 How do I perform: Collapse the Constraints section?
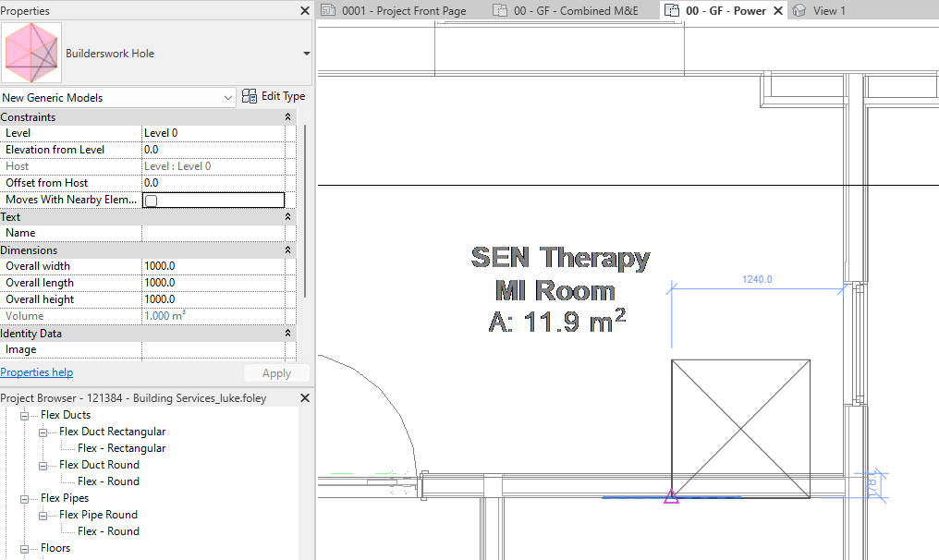[x=288, y=116]
